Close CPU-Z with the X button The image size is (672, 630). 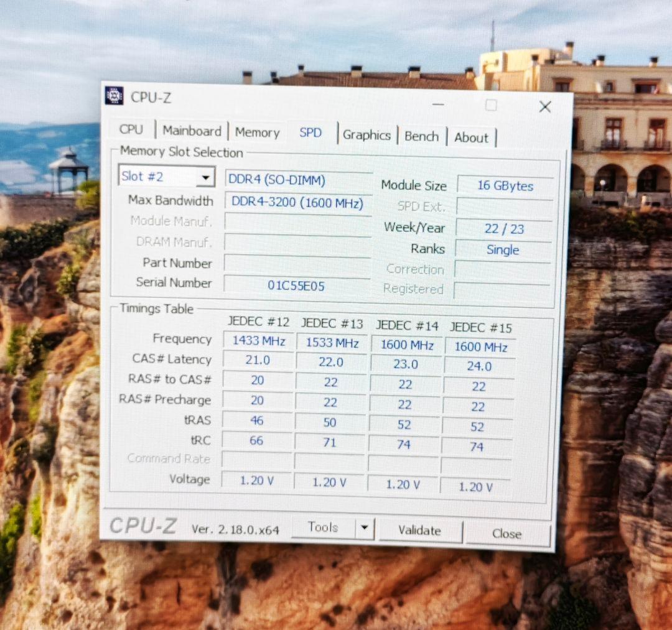(x=545, y=106)
